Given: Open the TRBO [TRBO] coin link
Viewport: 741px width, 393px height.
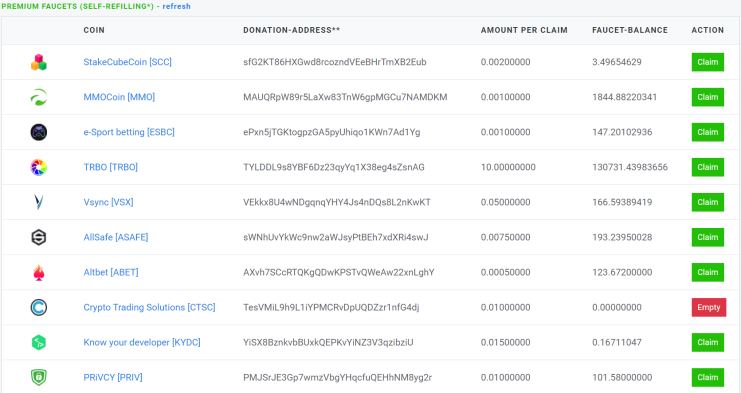Looking at the screenshot, I should tap(111, 167).
